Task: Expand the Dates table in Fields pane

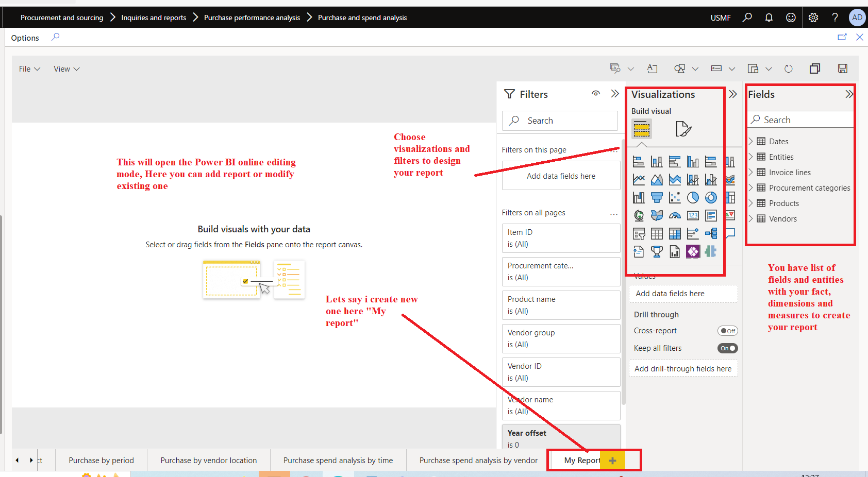Action: click(752, 141)
